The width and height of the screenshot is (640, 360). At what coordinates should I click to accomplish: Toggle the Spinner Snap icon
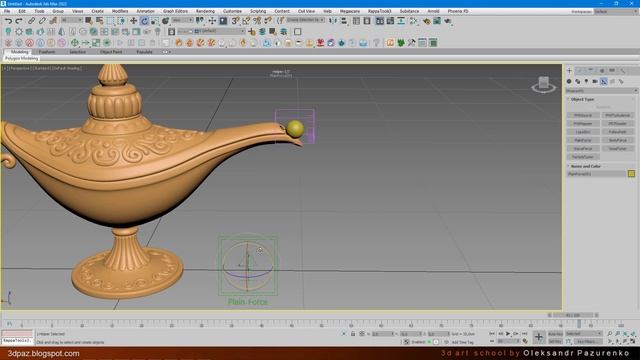pos(268,21)
